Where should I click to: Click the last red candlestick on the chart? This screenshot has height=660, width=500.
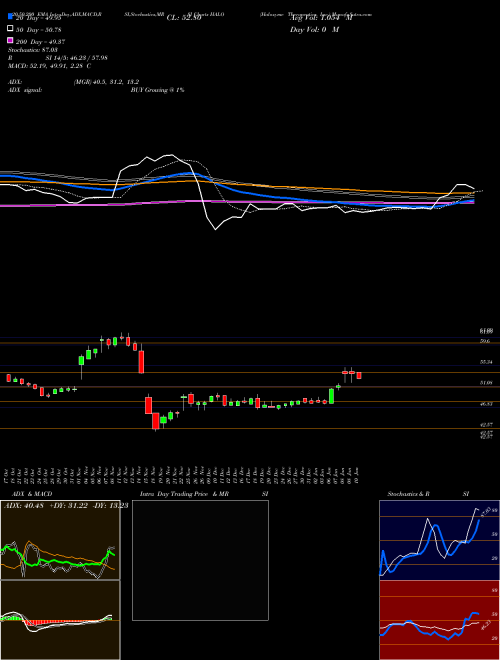pyautogui.click(x=359, y=375)
